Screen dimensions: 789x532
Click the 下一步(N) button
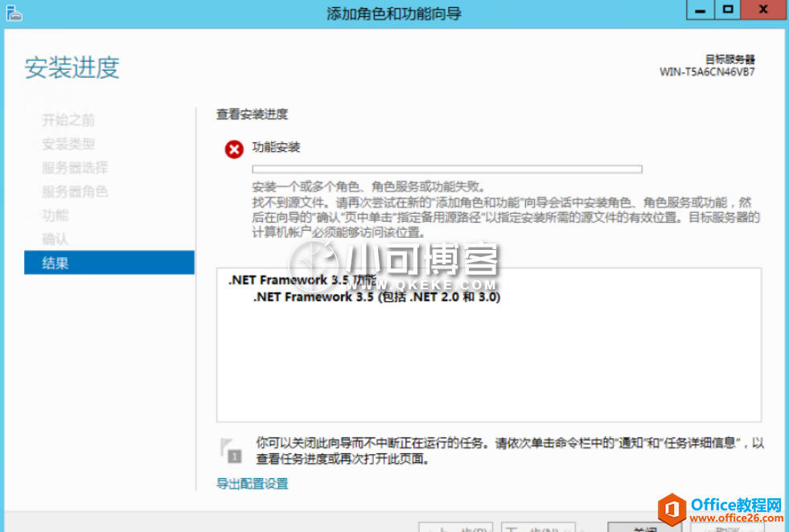click(538, 527)
